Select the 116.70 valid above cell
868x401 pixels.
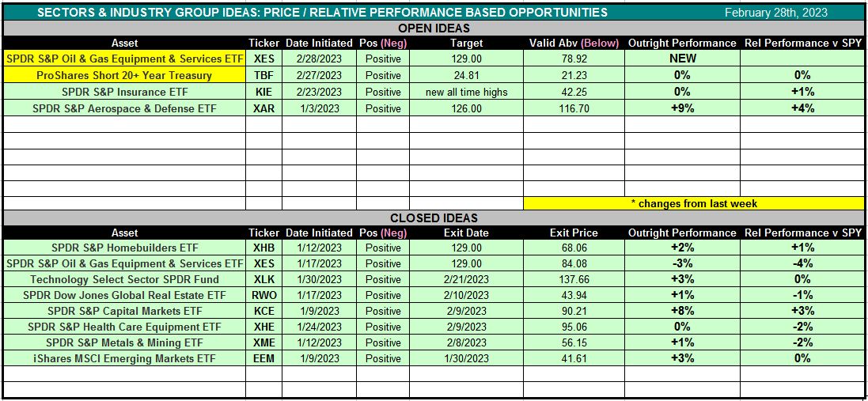coord(574,108)
